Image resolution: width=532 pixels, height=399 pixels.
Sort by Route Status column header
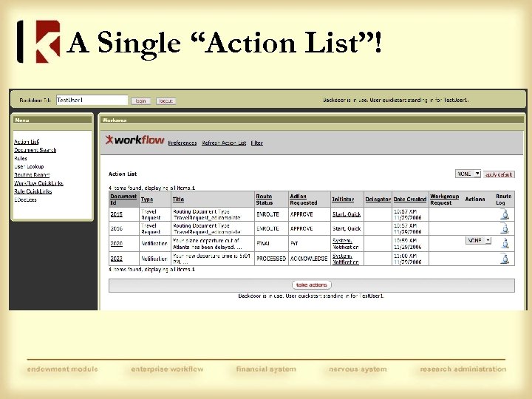(265, 199)
